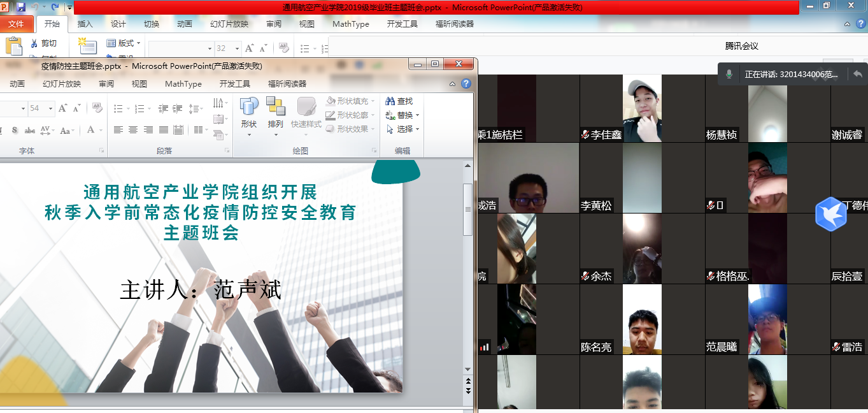Toggle text shadow (S) formatting

click(14, 130)
